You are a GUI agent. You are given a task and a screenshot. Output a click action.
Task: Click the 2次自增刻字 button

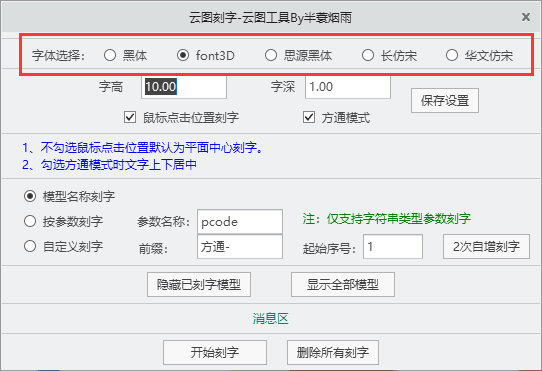tap(486, 247)
